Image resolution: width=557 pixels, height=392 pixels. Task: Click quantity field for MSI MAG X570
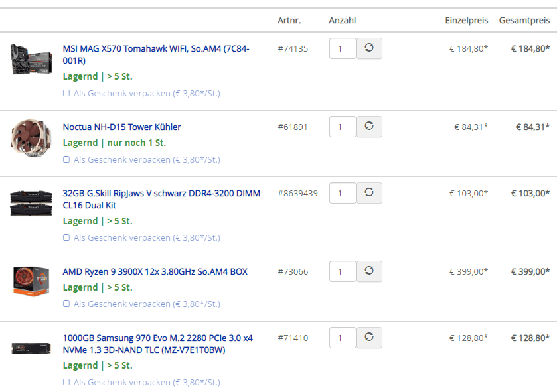tap(343, 48)
